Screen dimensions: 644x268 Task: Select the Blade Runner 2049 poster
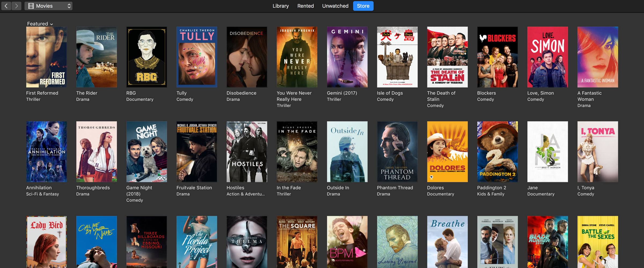(547, 242)
